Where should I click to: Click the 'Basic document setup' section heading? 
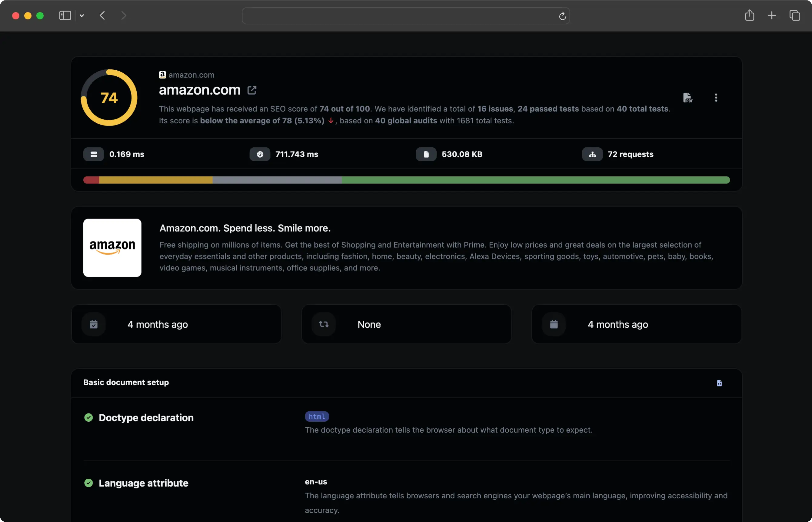point(126,382)
